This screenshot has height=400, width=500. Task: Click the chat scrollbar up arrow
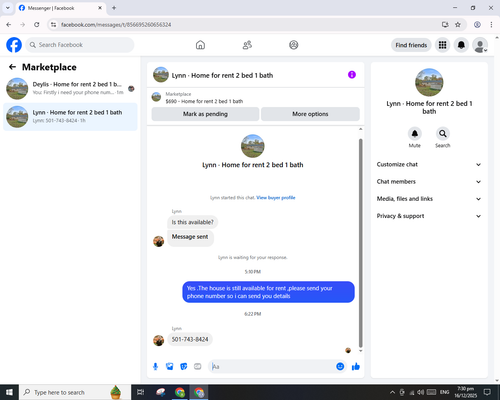[360, 129]
